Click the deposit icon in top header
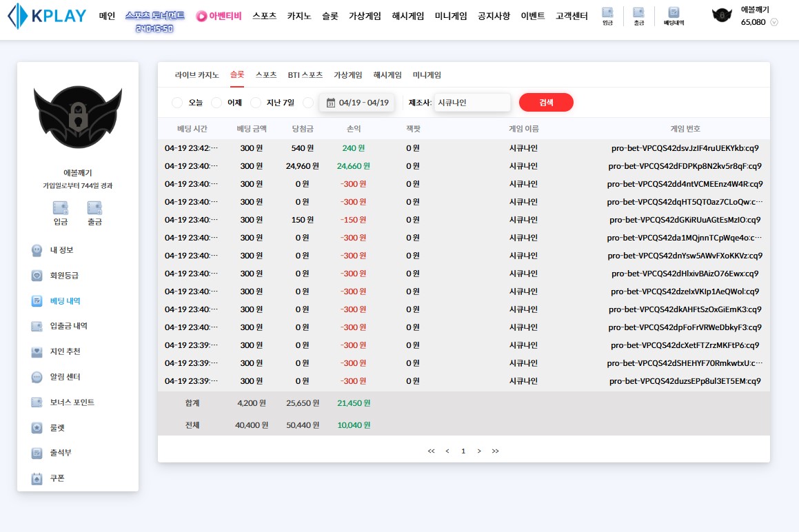799x532 pixels. (607, 13)
